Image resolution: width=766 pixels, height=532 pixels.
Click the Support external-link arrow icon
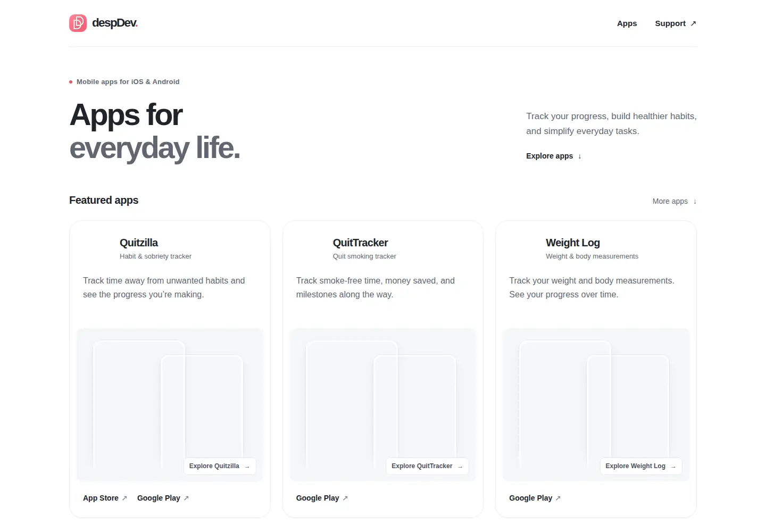[x=693, y=23]
